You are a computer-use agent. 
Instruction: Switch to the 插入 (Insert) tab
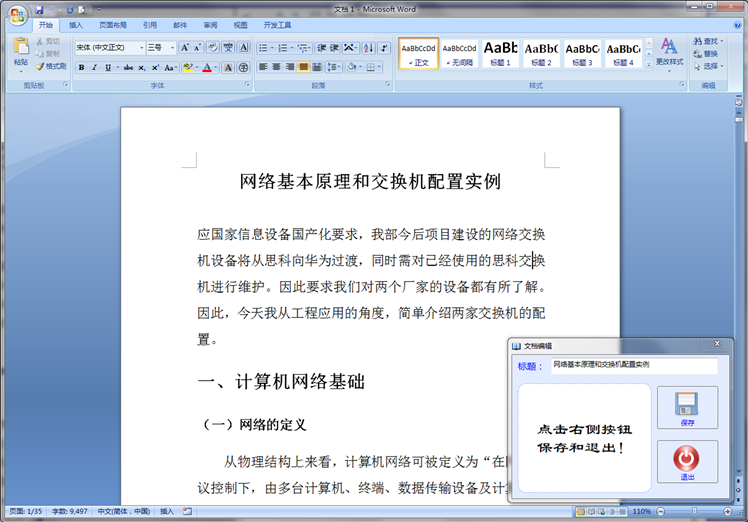tap(76, 25)
